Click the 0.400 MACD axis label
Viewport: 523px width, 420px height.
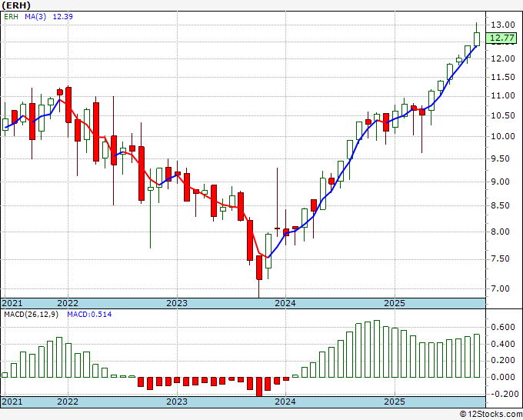click(503, 344)
